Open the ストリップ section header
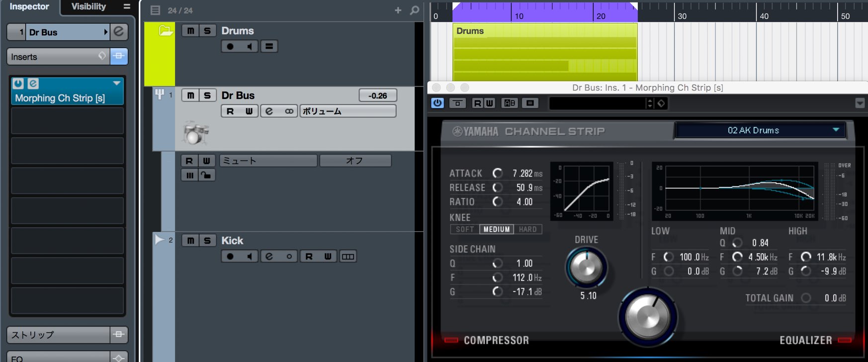868x362 pixels. [x=58, y=335]
